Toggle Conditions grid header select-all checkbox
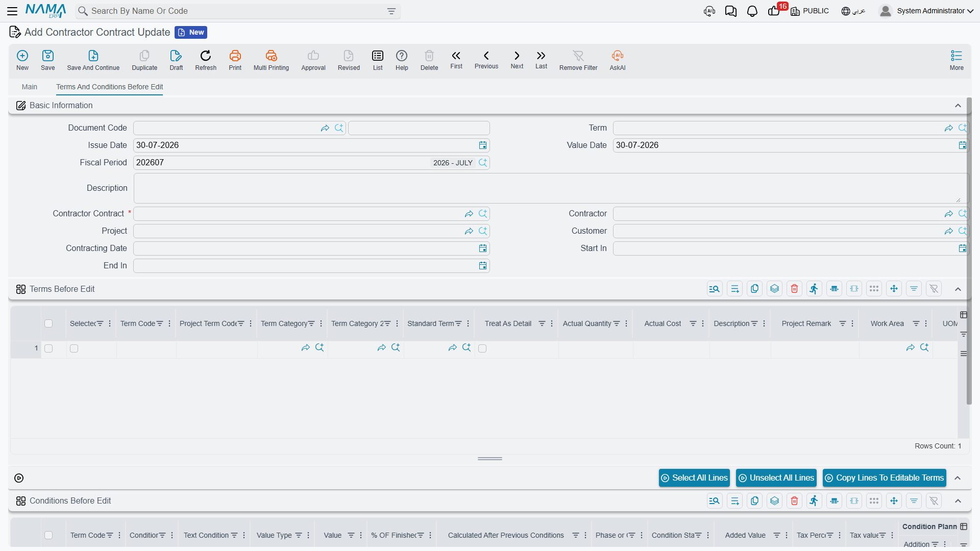 click(x=48, y=535)
